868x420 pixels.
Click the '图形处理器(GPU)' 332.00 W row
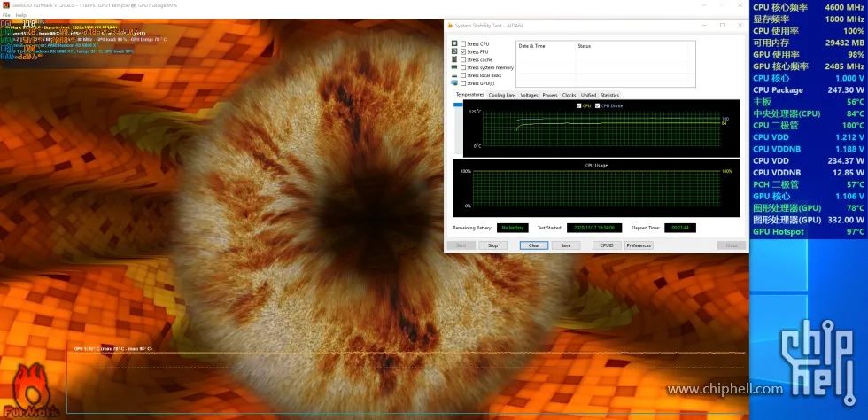(808, 220)
